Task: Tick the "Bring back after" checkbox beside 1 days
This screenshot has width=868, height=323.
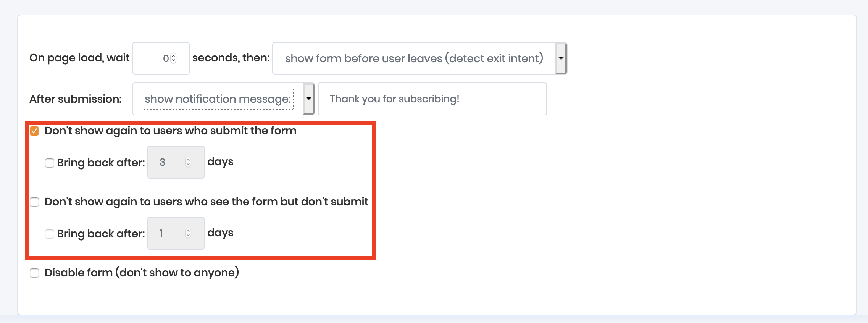Action: coord(50,234)
